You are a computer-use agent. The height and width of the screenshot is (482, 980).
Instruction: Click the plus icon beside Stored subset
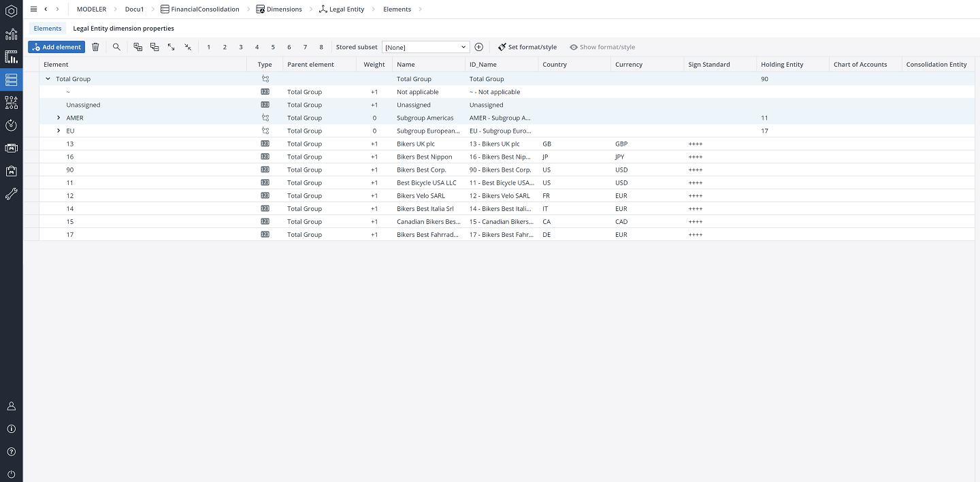tap(479, 47)
